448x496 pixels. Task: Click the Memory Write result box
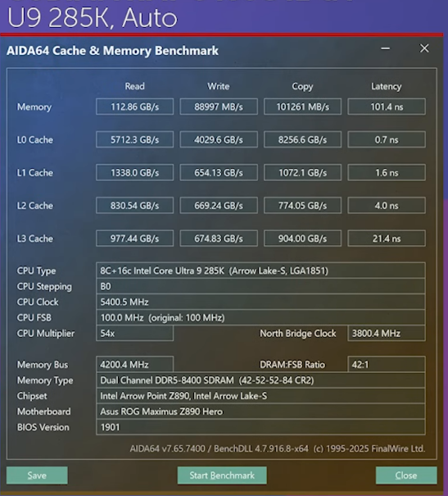(219, 107)
